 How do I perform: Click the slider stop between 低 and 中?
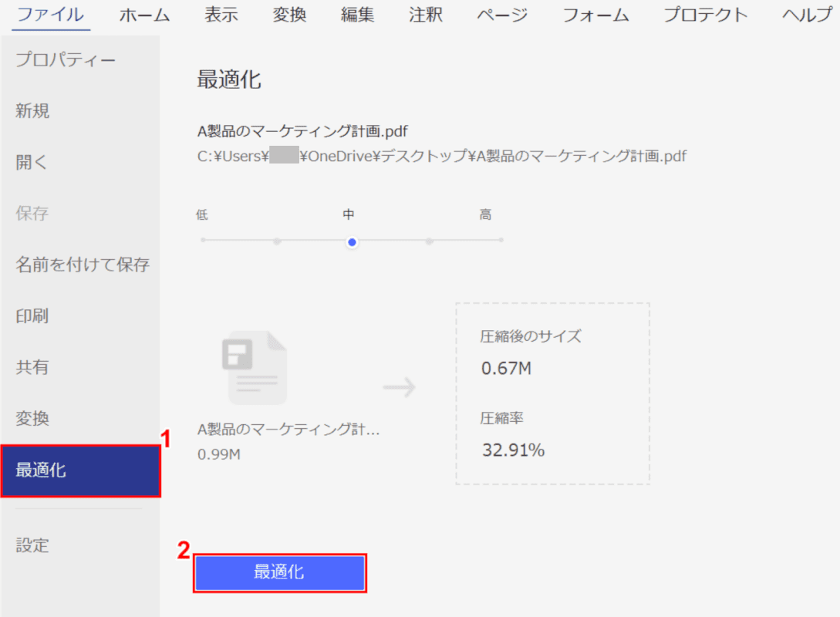pyautogui.click(x=277, y=241)
